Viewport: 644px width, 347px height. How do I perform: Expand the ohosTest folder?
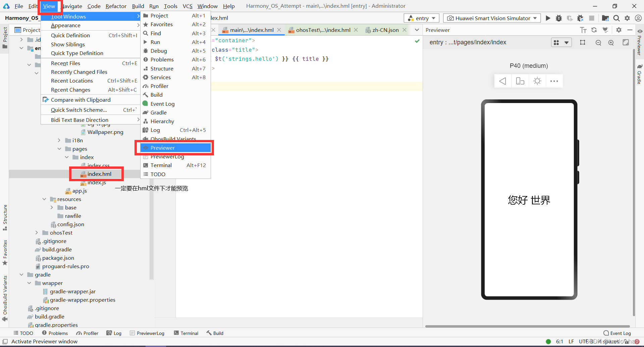37,233
